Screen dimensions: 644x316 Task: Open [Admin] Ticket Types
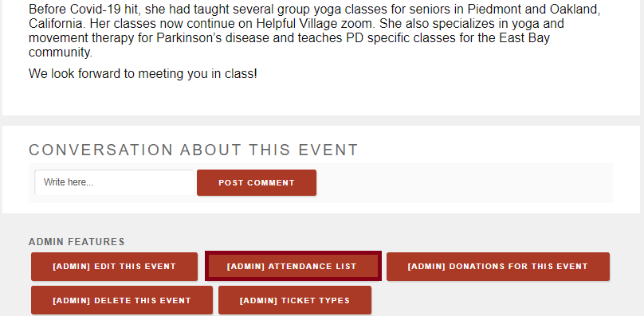pyautogui.click(x=294, y=300)
